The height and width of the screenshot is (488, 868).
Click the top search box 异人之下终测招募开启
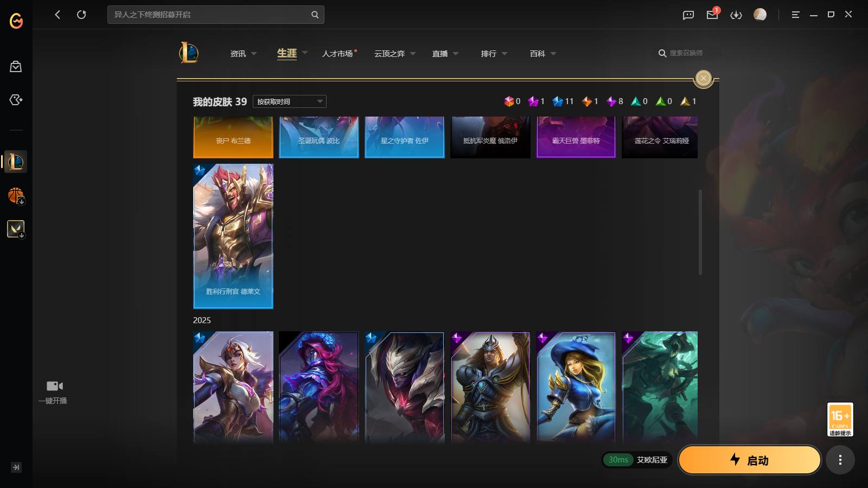tap(216, 15)
